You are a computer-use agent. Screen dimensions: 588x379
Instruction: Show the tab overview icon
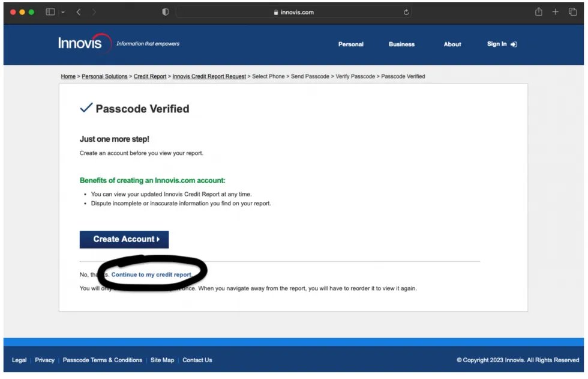572,12
